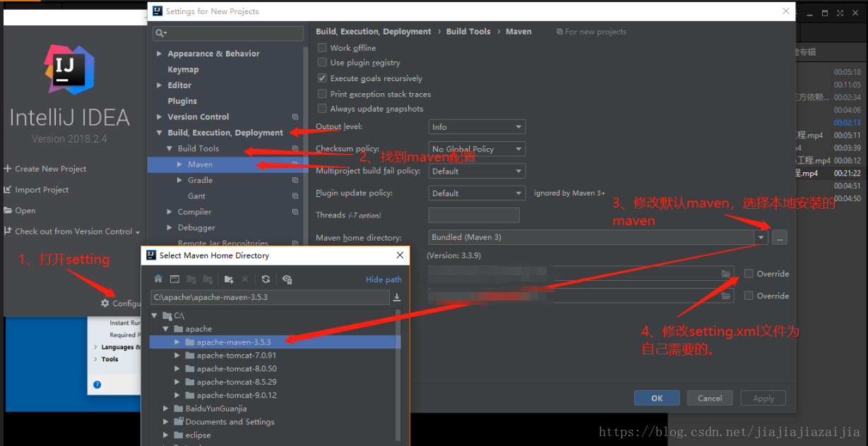Click the search magnifier in Settings search box
The height and width of the screenshot is (446, 868).
point(161,33)
